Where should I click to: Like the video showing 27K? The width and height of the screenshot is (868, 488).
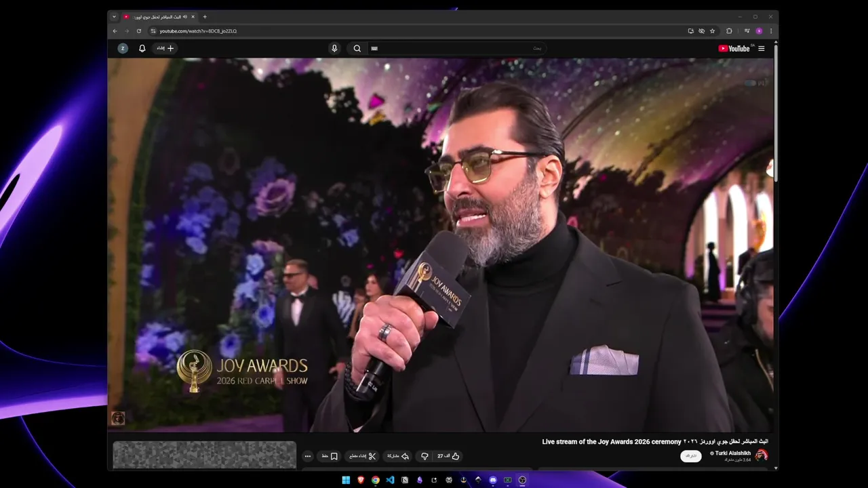pyautogui.click(x=448, y=456)
